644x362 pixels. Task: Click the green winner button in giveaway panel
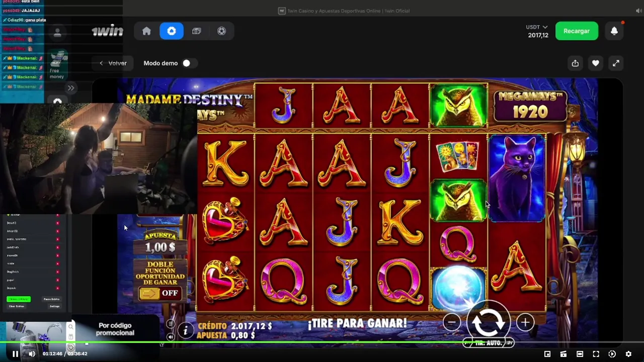(x=19, y=299)
